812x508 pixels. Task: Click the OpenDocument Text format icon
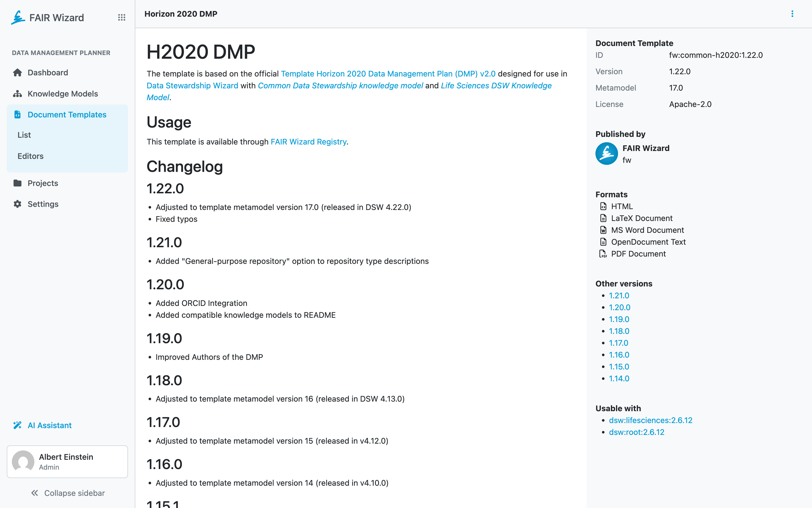coord(603,242)
